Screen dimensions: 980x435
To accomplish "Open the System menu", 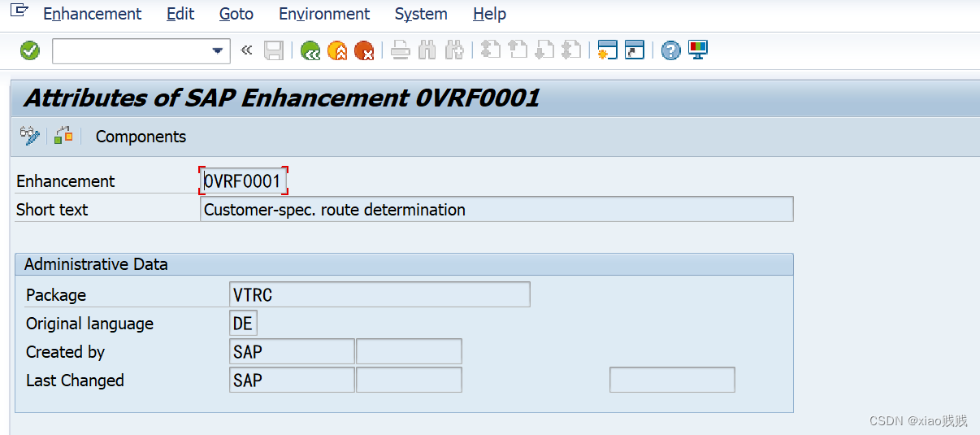I will (x=421, y=14).
